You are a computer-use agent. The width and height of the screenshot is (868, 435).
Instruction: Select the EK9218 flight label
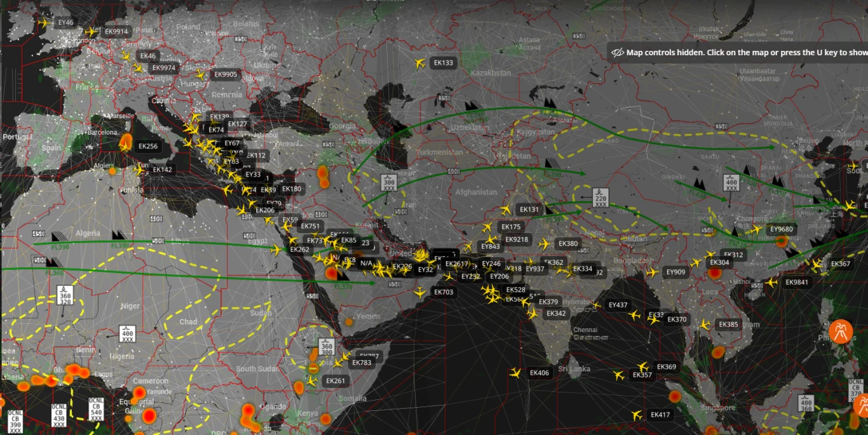pyautogui.click(x=517, y=239)
